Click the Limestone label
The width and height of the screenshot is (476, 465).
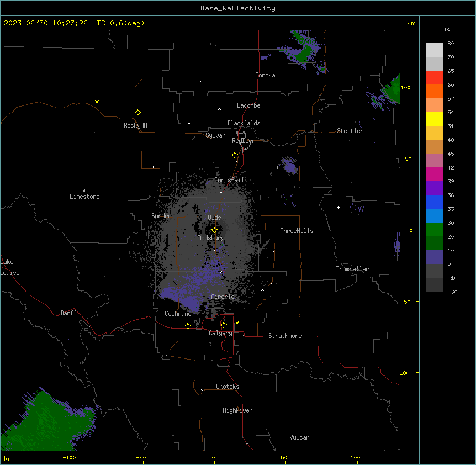tap(84, 197)
